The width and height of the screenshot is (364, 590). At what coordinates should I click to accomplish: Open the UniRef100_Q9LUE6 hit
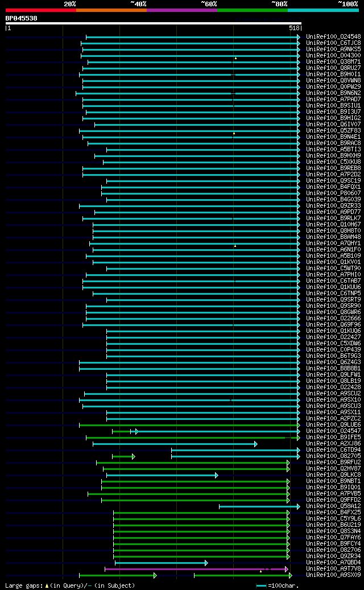pos(333,425)
